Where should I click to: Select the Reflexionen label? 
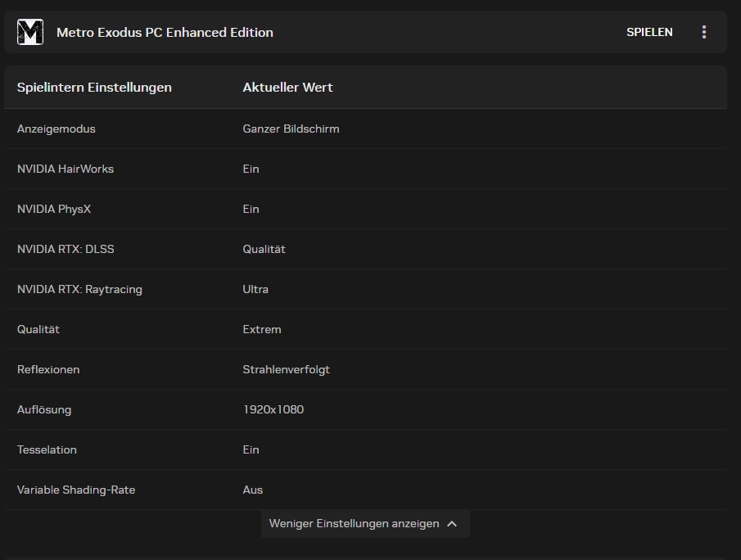(x=48, y=369)
